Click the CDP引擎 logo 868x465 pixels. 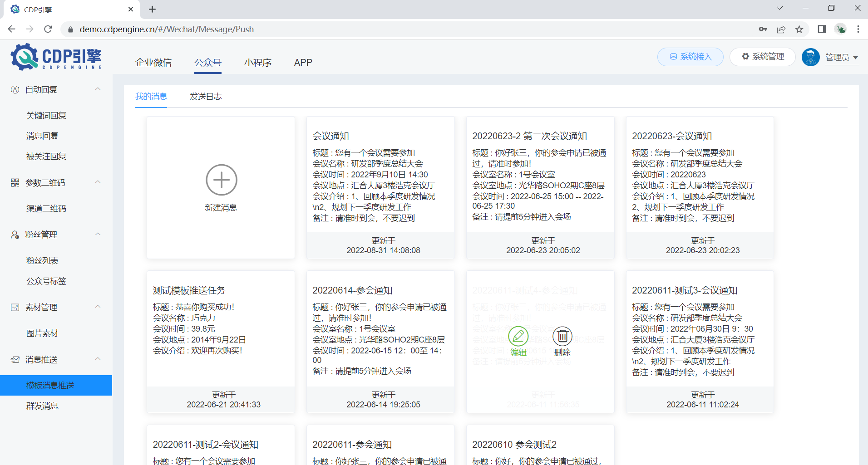56,57
